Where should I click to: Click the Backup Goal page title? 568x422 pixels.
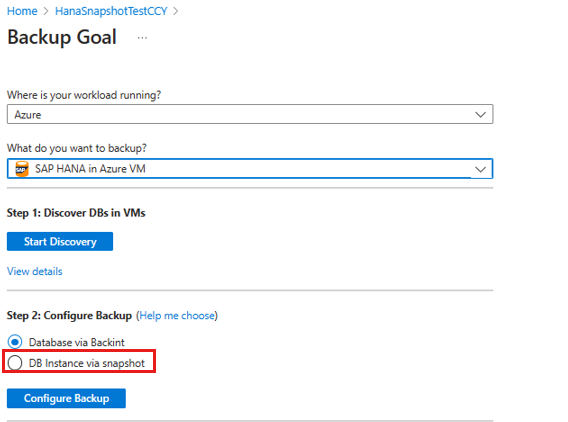[62, 37]
